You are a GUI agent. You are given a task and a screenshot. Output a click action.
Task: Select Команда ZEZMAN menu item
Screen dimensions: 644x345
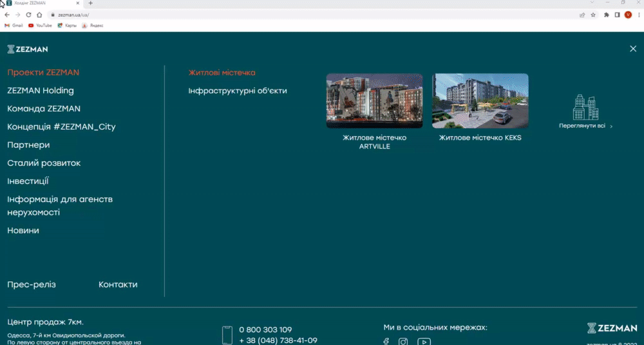(x=44, y=109)
